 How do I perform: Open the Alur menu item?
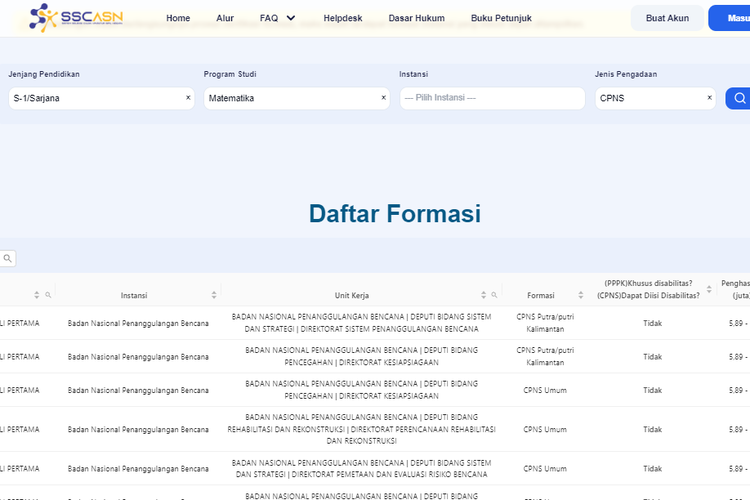(225, 18)
